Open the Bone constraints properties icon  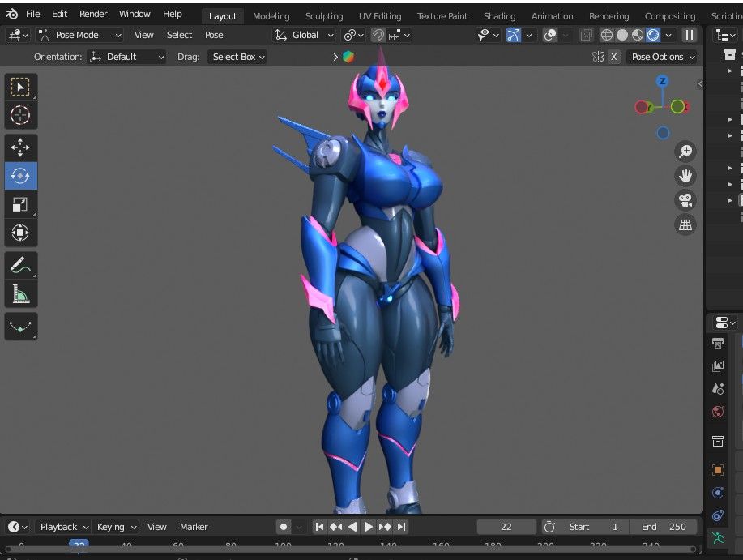point(717,515)
